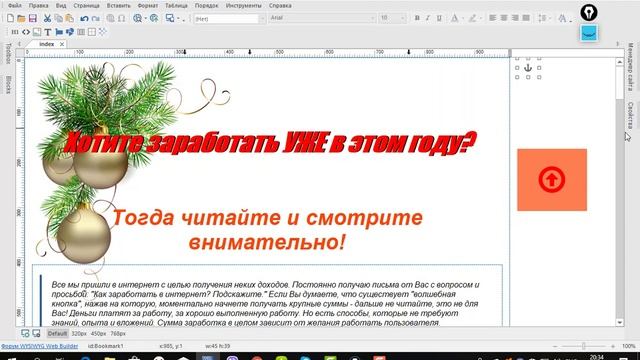This screenshot has width=640, height=360.
Task: Open the Формат menu
Action: (148, 6)
